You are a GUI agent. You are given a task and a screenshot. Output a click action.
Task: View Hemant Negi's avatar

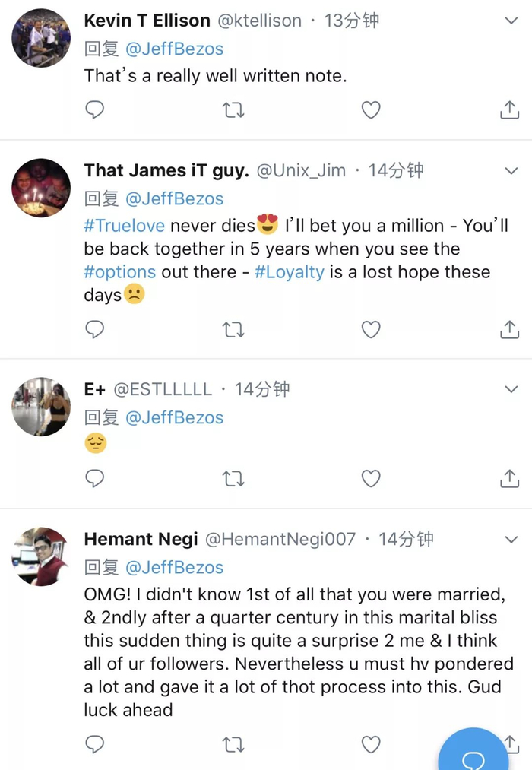pyautogui.click(x=41, y=556)
